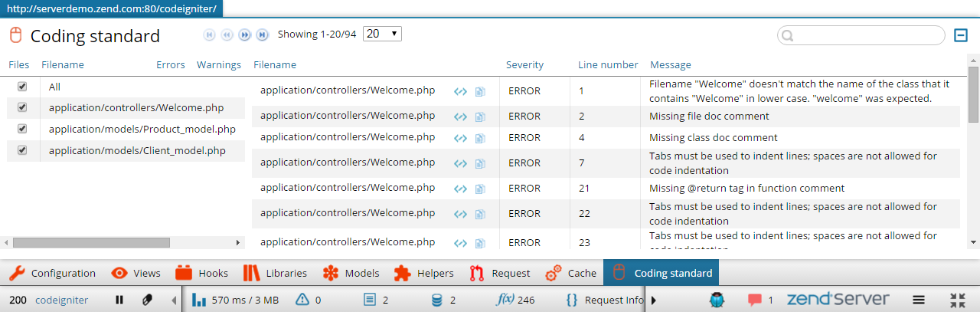Click the right arrow in Z-Ray bar
980x312 pixels.
[x=654, y=300]
